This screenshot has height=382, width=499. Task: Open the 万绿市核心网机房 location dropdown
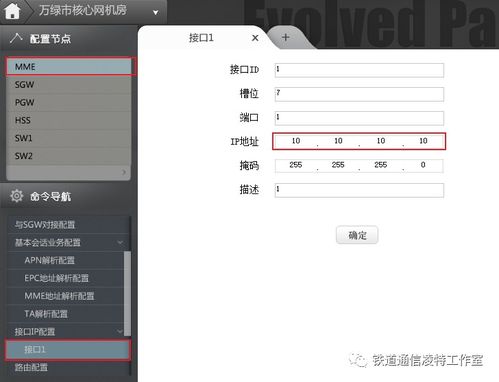155,13
